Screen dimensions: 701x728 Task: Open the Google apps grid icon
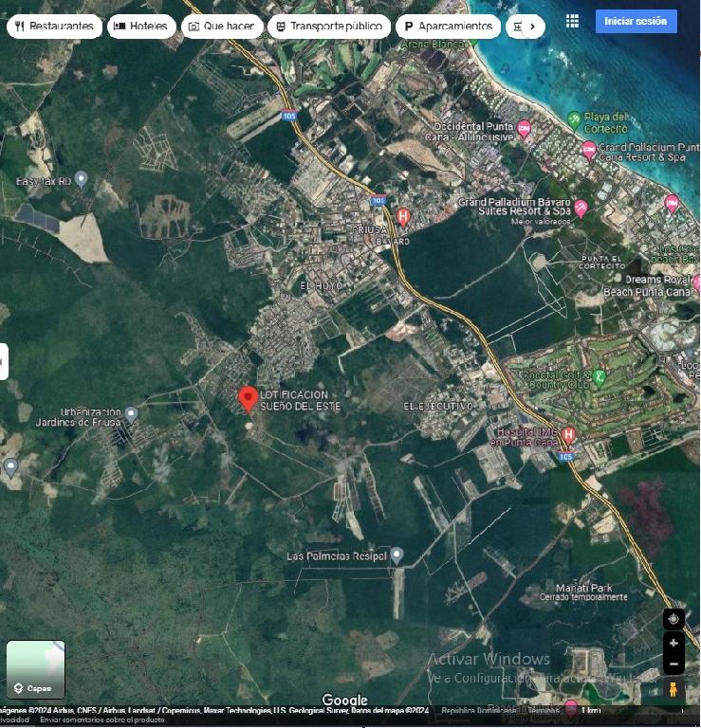pos(572,22)
